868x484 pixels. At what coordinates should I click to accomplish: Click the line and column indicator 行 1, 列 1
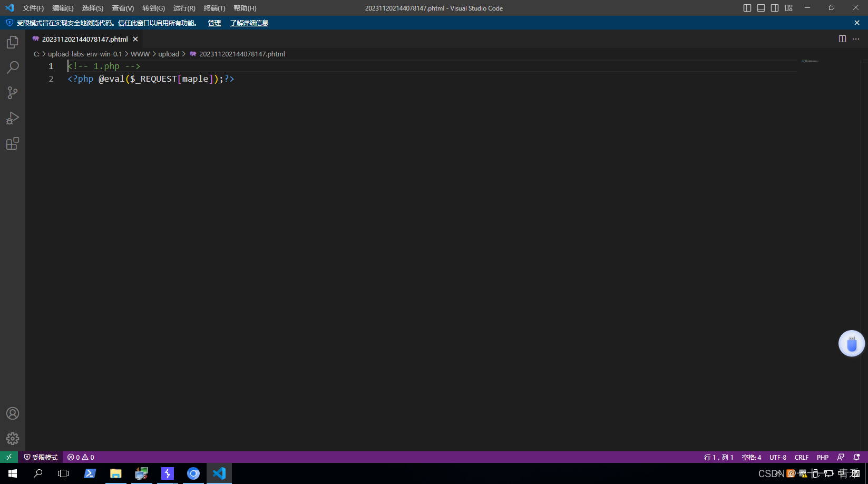[x=719, y=457]
